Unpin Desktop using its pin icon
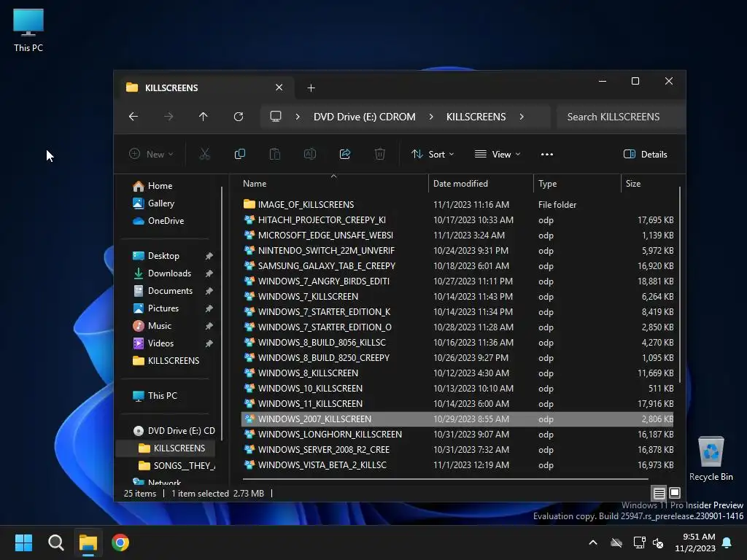The width and height of the screenshot is (747, 560). click(x=209, y=256)
